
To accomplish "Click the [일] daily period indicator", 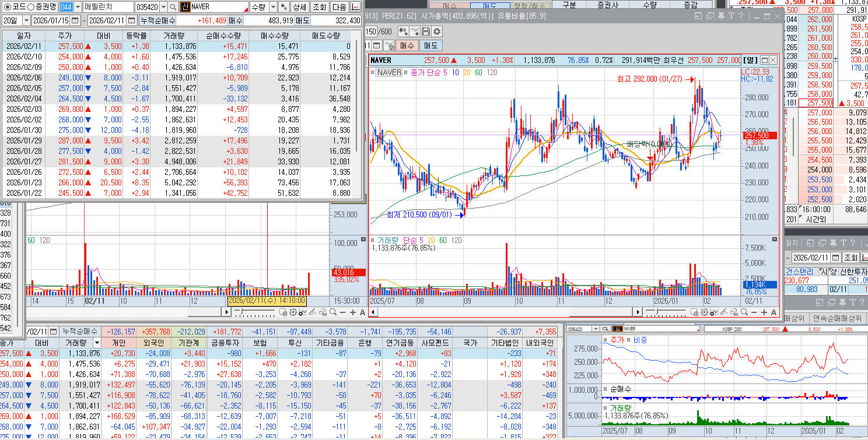I will tap(751, 60).
